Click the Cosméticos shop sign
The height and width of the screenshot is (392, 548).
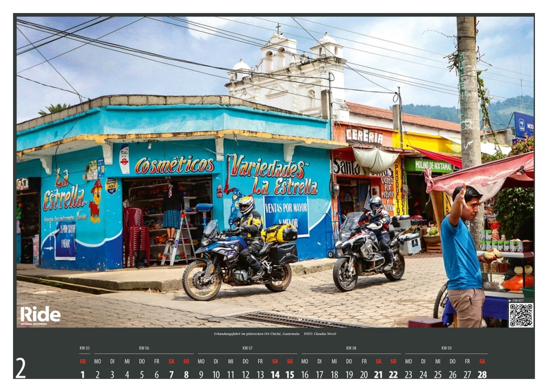(x=174, y=165)
